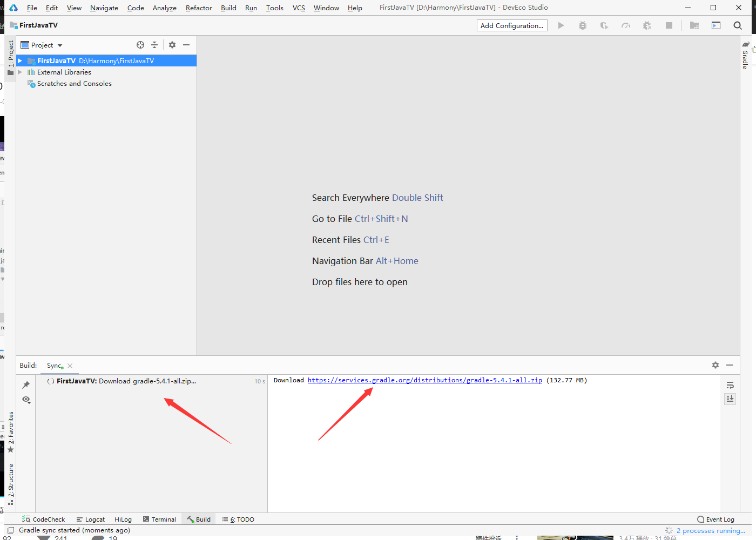Close the Sync tab in Build panel

[x=70, y=366]
